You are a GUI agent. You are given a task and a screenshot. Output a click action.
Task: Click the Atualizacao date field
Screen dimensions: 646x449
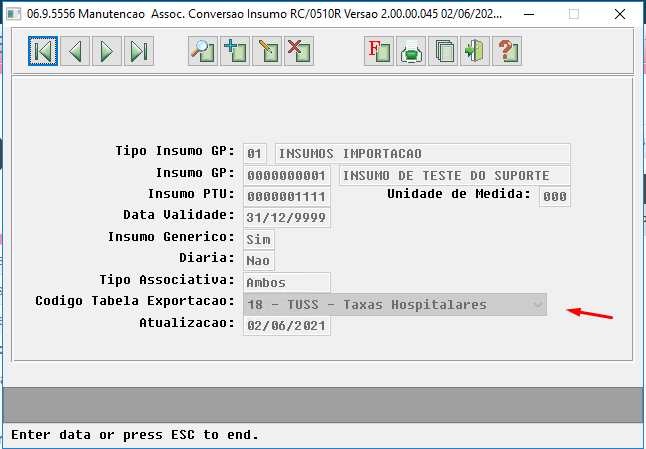pos(287,326)
